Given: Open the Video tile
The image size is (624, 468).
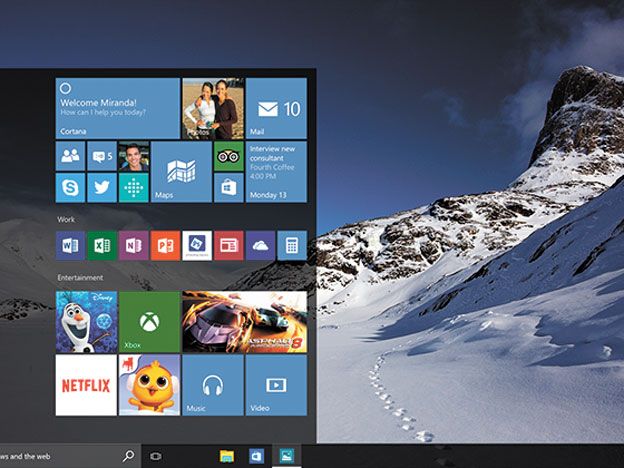Looking at the screenshot, I should click(276, 385).
